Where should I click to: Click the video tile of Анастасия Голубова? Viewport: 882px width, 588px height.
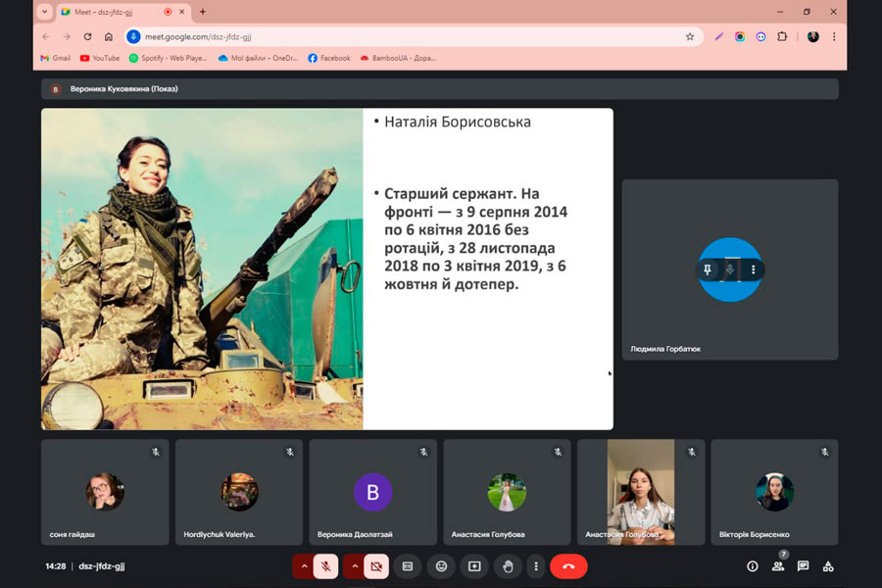click(x=641, y=492)
